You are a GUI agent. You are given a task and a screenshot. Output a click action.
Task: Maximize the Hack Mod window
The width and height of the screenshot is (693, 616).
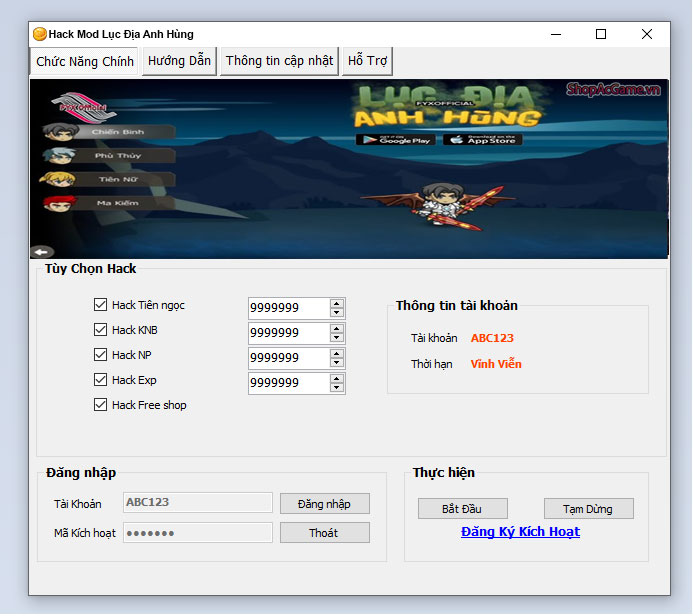click(x=601, y=34)
